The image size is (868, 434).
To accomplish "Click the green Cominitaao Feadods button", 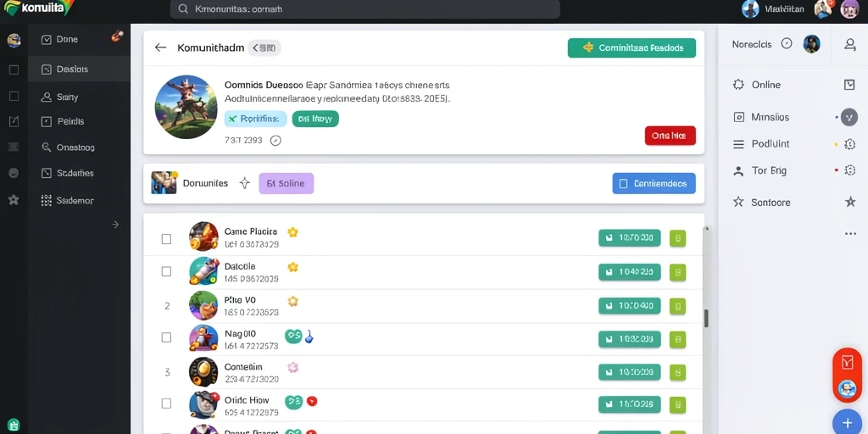I will point(632,47).
